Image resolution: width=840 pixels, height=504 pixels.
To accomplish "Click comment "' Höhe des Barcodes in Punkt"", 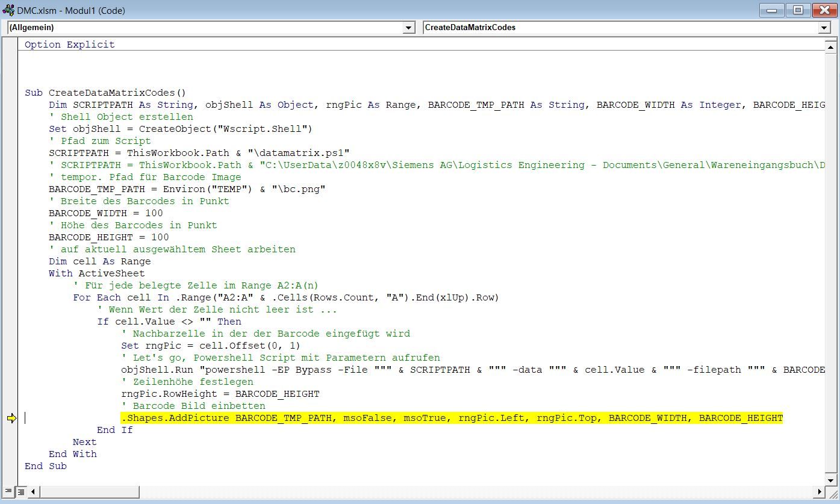I will point(133,225).
